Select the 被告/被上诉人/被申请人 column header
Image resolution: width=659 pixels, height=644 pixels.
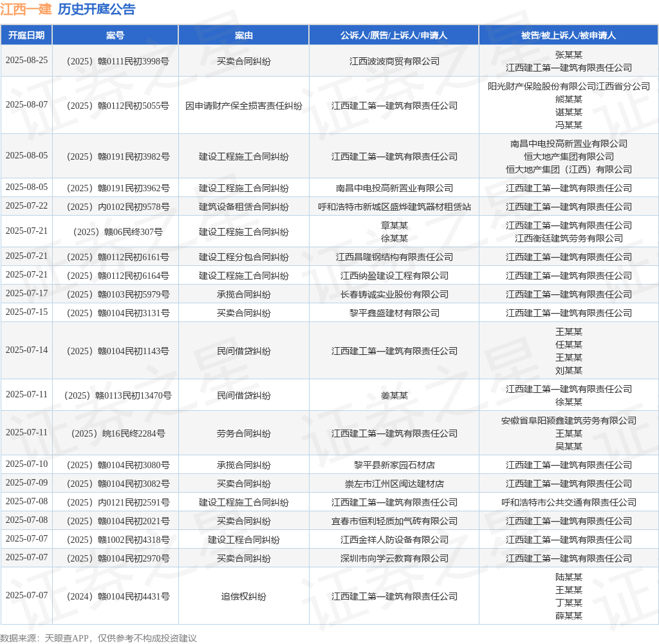pos(569,35)
